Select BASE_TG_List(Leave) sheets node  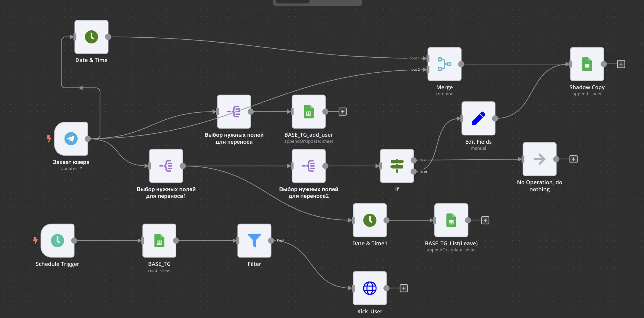[451, 220]
